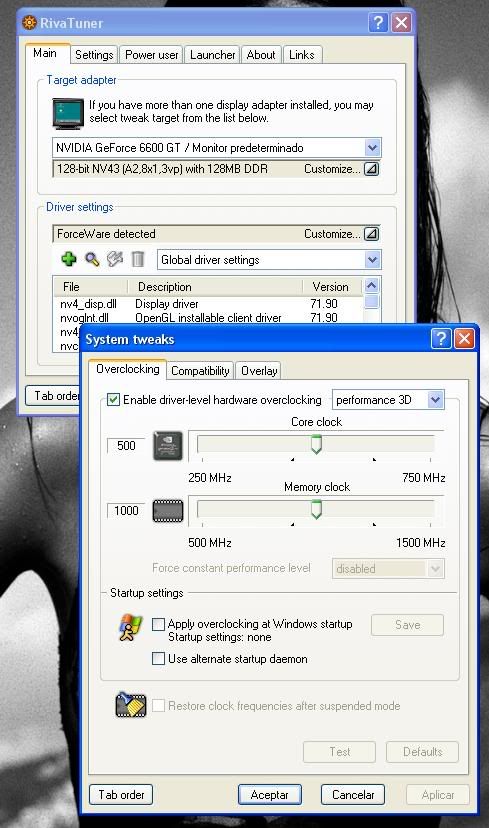Click the GPU chip icon beside Core clock

(168, 445)
